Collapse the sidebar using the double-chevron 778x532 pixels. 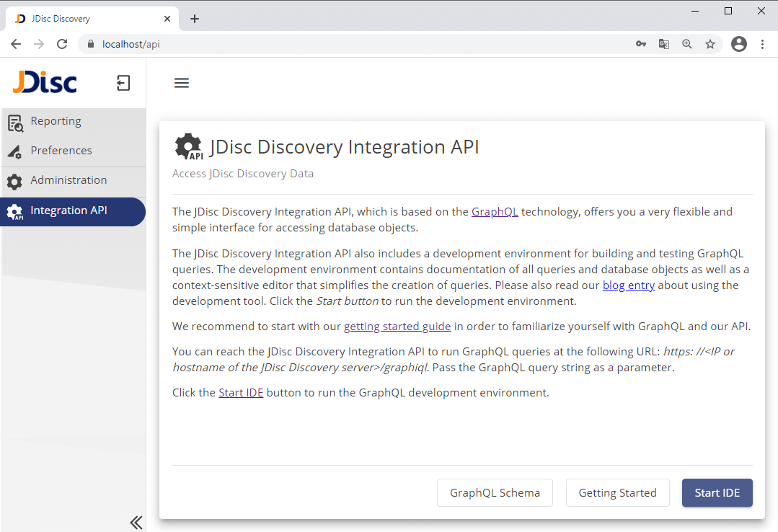pos(136,522)
